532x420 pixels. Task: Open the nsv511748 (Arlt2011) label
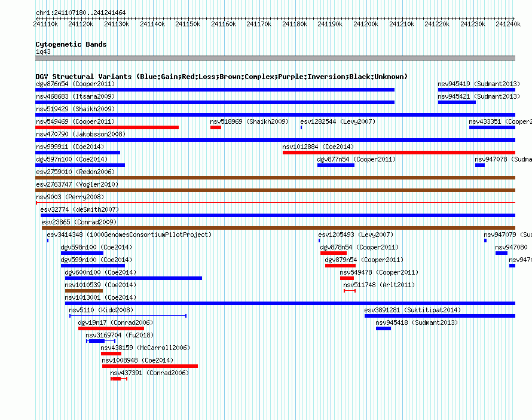(379, 285)
